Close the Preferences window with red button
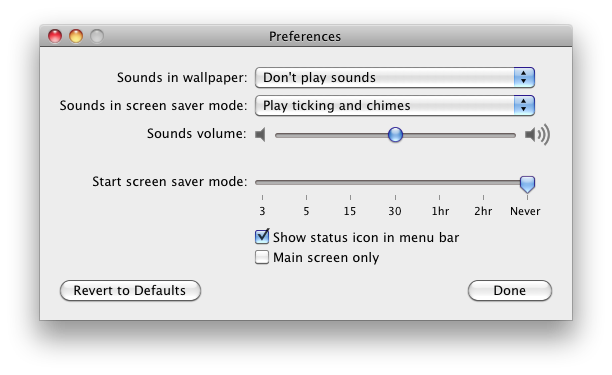This screenshot has width=612, height=375. click(55, 36)
